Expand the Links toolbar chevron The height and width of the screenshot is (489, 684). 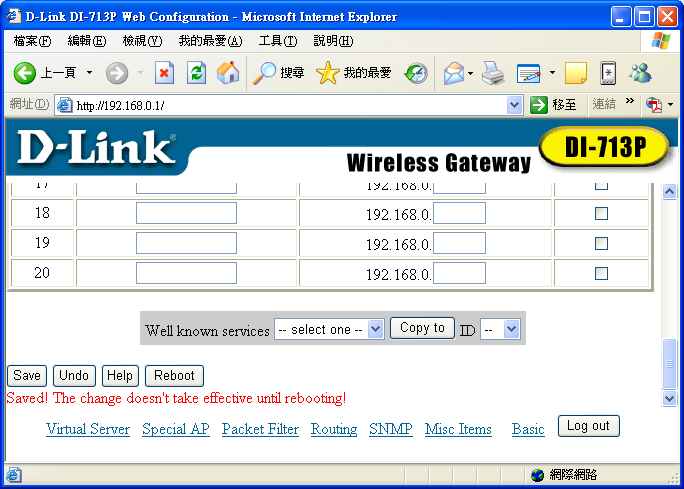(629, 101)
